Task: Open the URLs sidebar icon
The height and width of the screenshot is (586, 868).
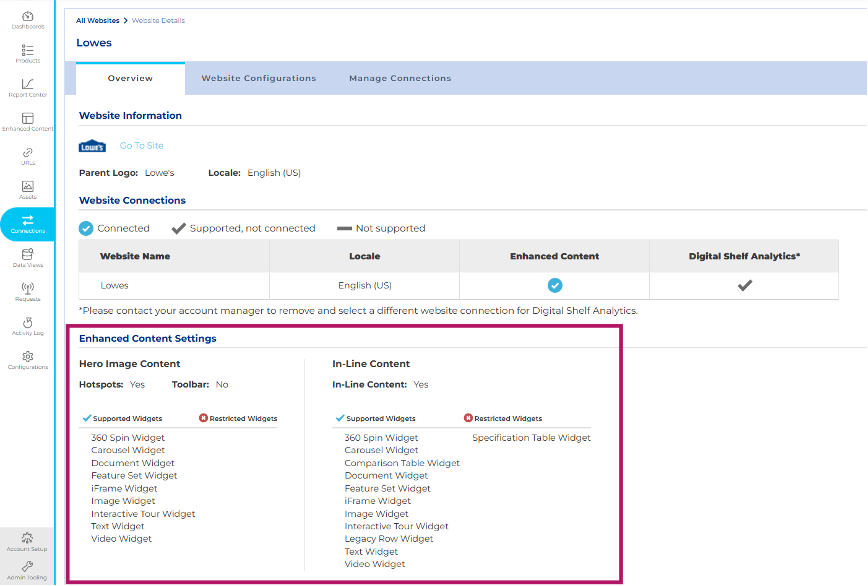Action: (x=28, y=153)
